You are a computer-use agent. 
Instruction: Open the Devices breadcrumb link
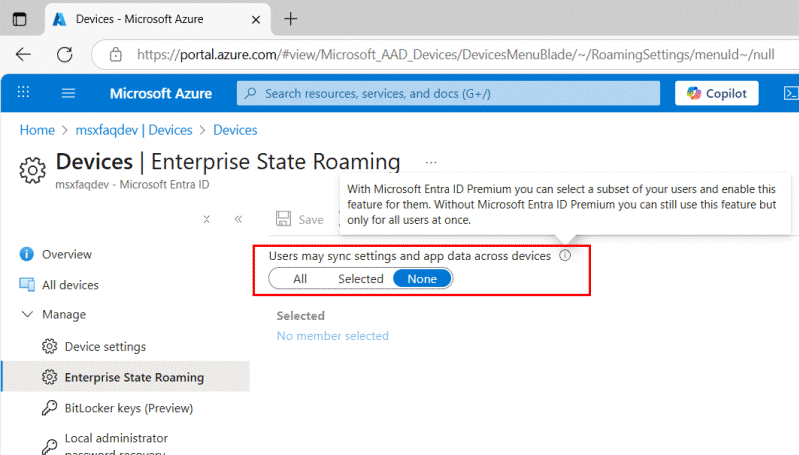235,130
